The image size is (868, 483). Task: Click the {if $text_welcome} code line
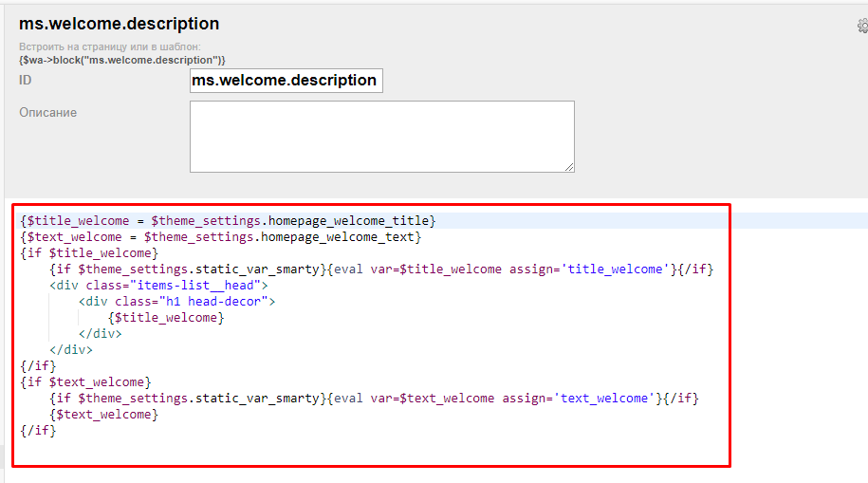(85, 382)
